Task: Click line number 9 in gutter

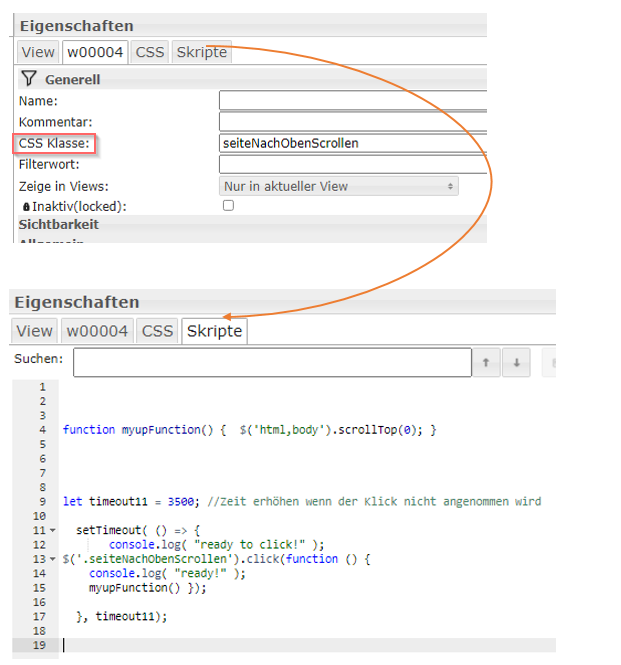Action: (42, 501)
